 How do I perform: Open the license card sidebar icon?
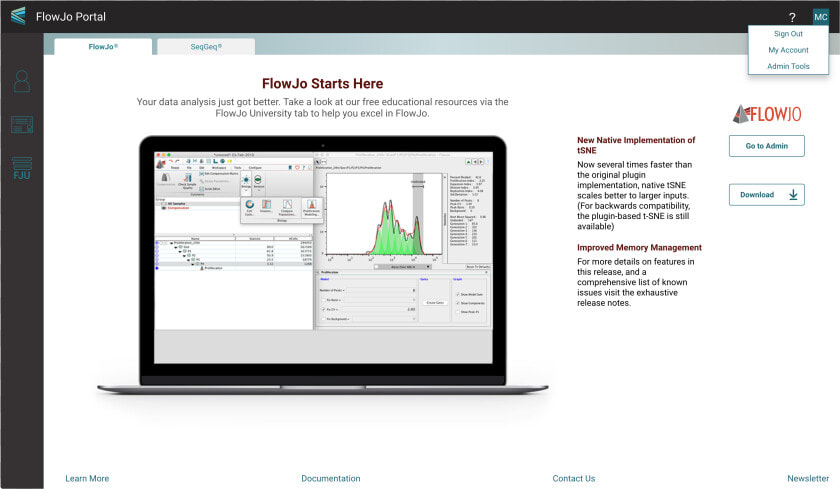[x=22, y=125]
